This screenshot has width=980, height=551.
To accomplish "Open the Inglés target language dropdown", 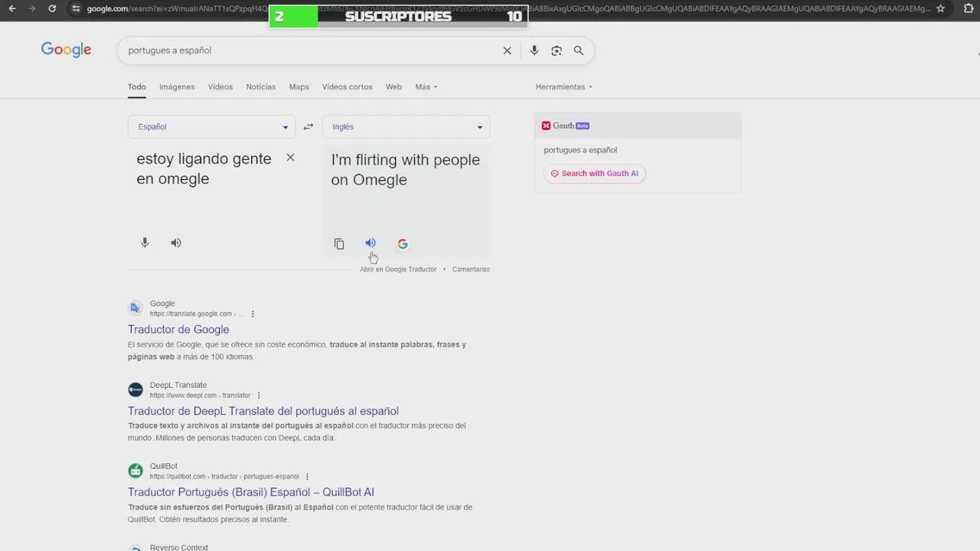I will 406,127.
